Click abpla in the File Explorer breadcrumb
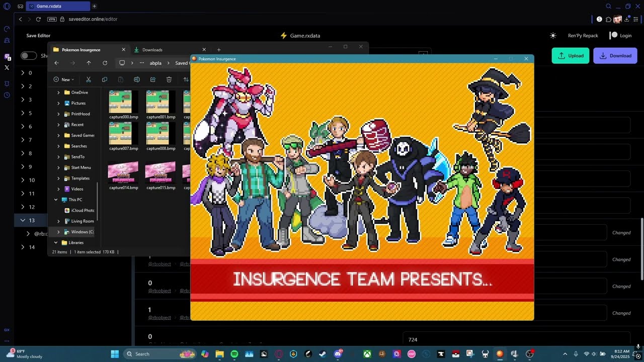The image size is (644, 362). pos(155,63)
